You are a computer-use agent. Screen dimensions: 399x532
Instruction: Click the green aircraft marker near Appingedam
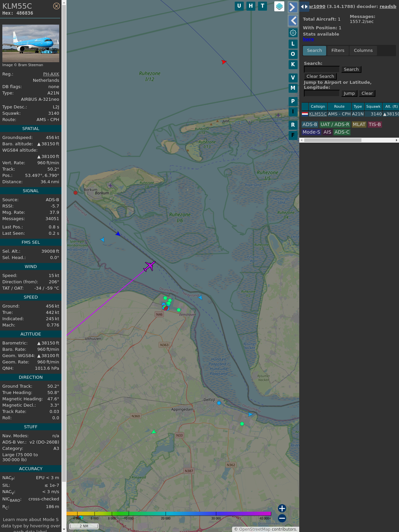tap(154, 432)
